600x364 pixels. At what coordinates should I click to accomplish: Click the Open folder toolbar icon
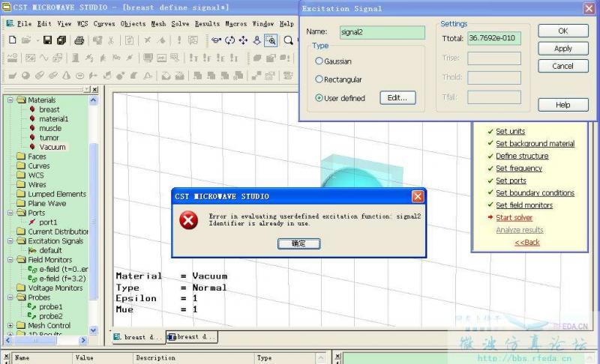pyautogui.click(x=26, y=40)
